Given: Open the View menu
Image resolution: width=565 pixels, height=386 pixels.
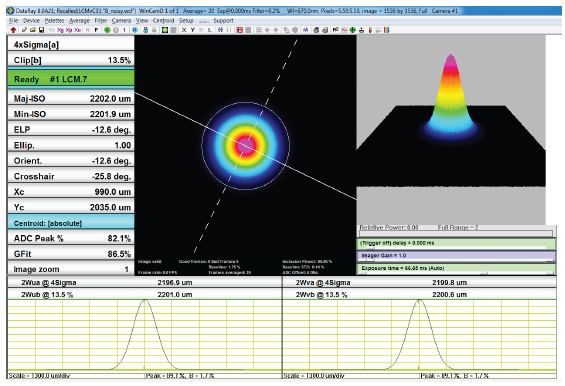Looking at the screenshot, I should click(142, 21).
